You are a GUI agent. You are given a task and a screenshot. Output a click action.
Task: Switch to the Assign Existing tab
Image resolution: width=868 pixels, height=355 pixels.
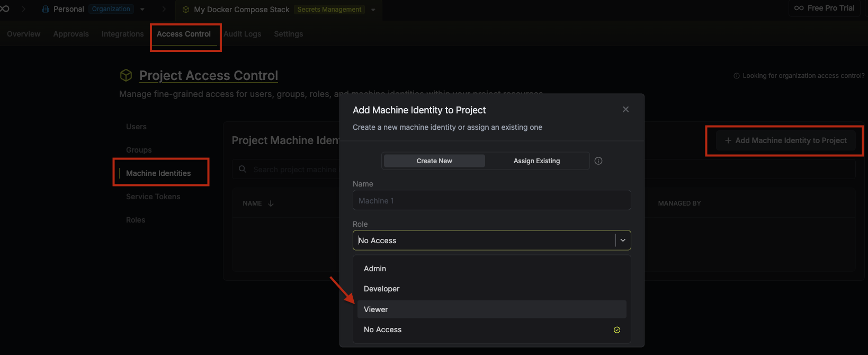point(536,161)
